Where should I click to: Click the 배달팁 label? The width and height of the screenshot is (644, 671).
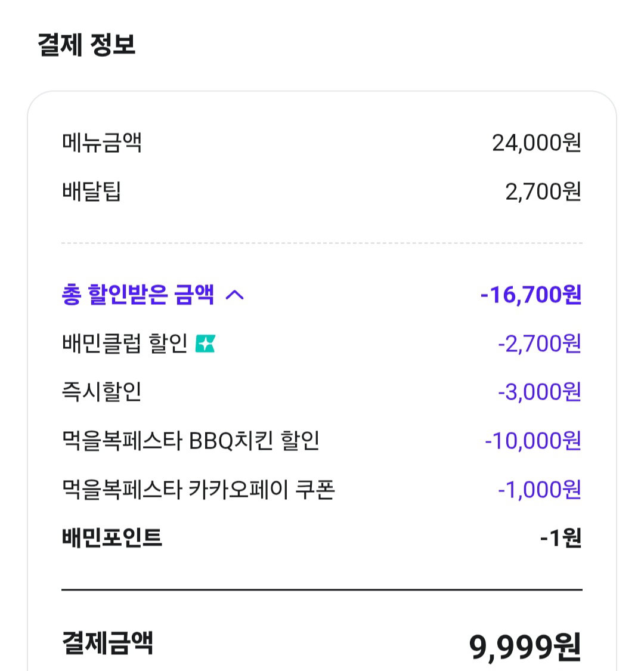click(92, 191)
